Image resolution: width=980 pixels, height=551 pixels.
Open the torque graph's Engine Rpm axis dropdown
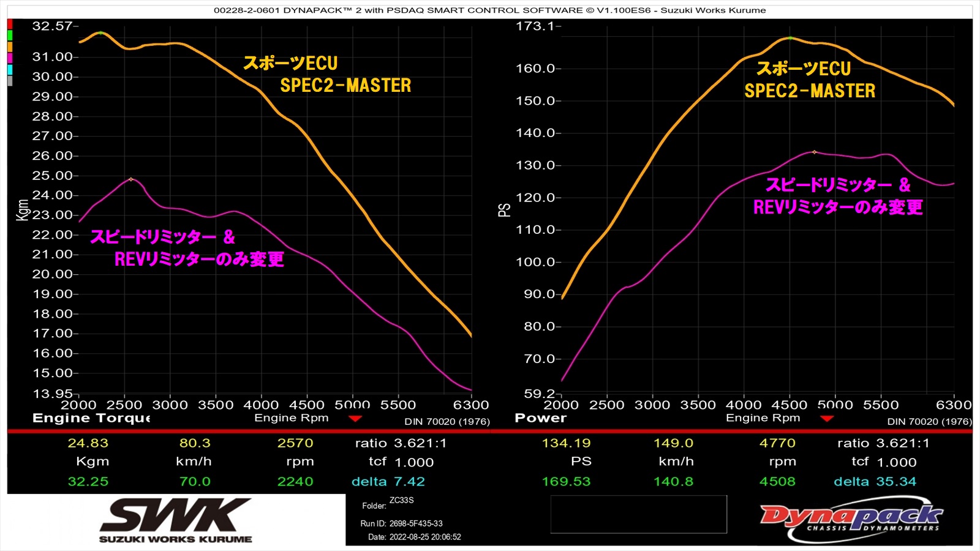(x=355, y=419)
